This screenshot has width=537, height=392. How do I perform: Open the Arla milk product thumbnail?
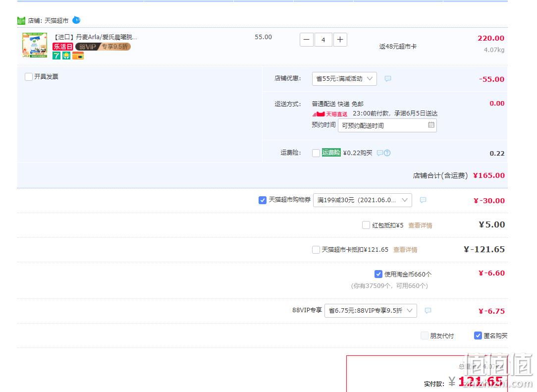(x=35, y=45)
